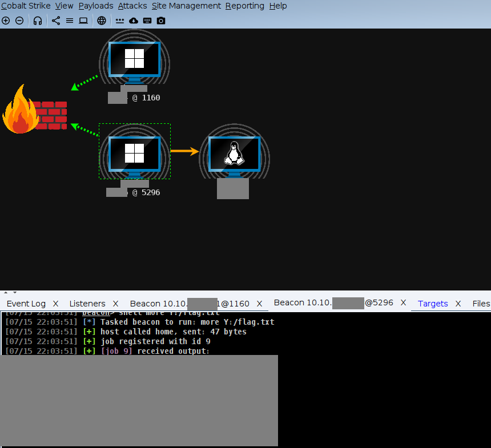Open listeners via headphones icon

click(38, 21)
